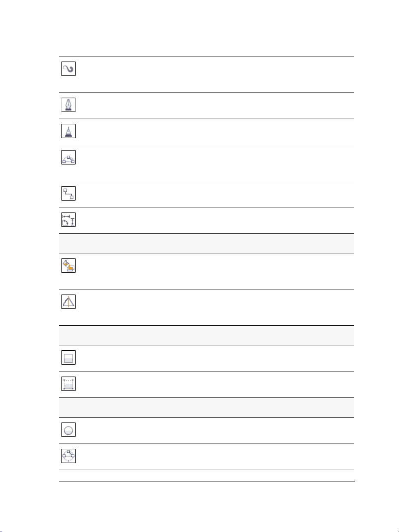The height and width of the screenshot is (532, 399).
Task: Select the Rectangle tool icon
Action: click(x=68, y=357)
